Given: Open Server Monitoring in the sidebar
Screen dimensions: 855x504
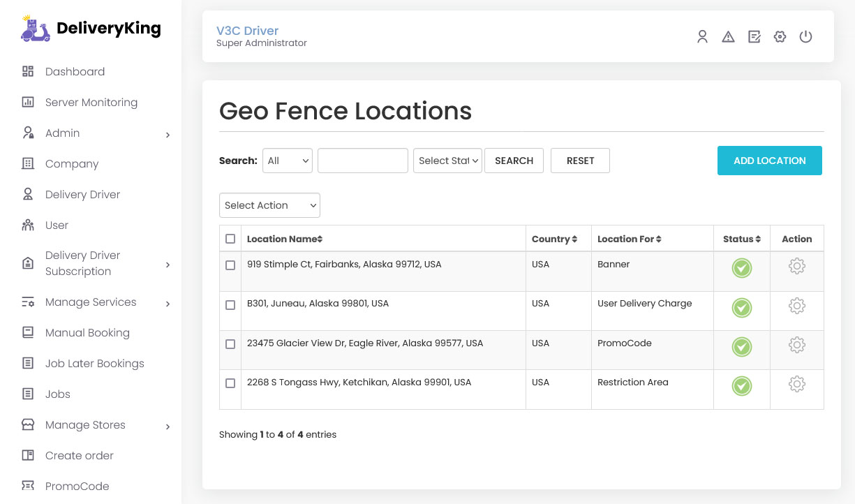Looking at the screenshot, I should click(91, 103).
